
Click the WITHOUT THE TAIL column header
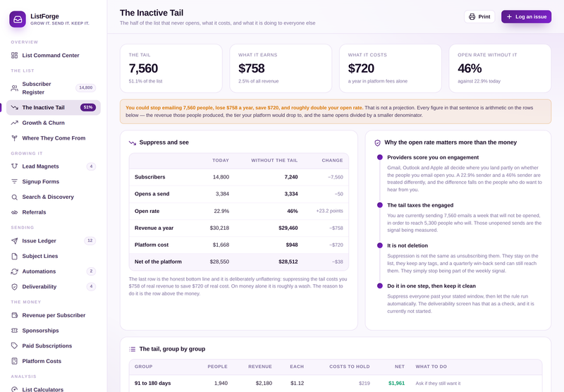[x=274, y=161]
